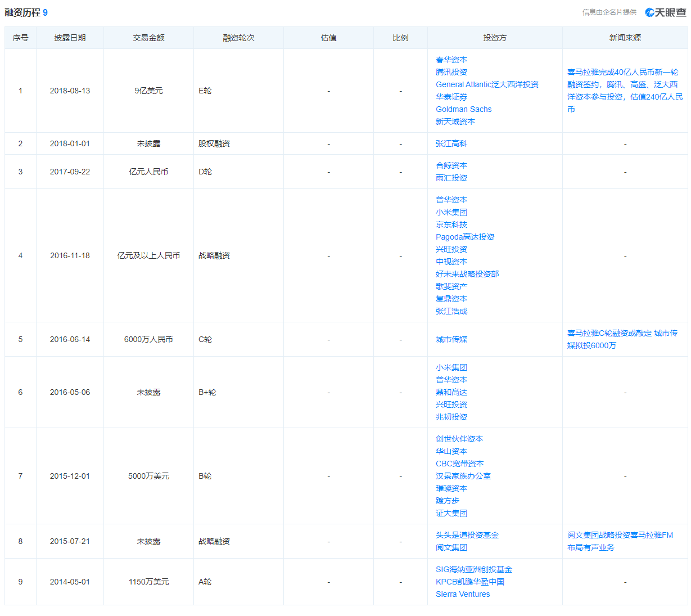This screenshot has height=616, width=691.
Task: Open 腾讯投资 investor link
Action: pos(451,72)
